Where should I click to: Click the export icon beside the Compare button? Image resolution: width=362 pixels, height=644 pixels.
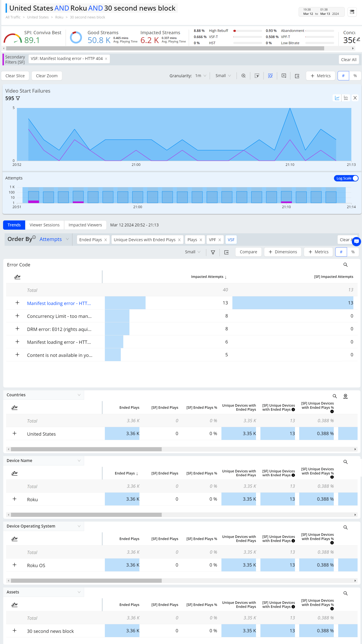pos(226,252)
